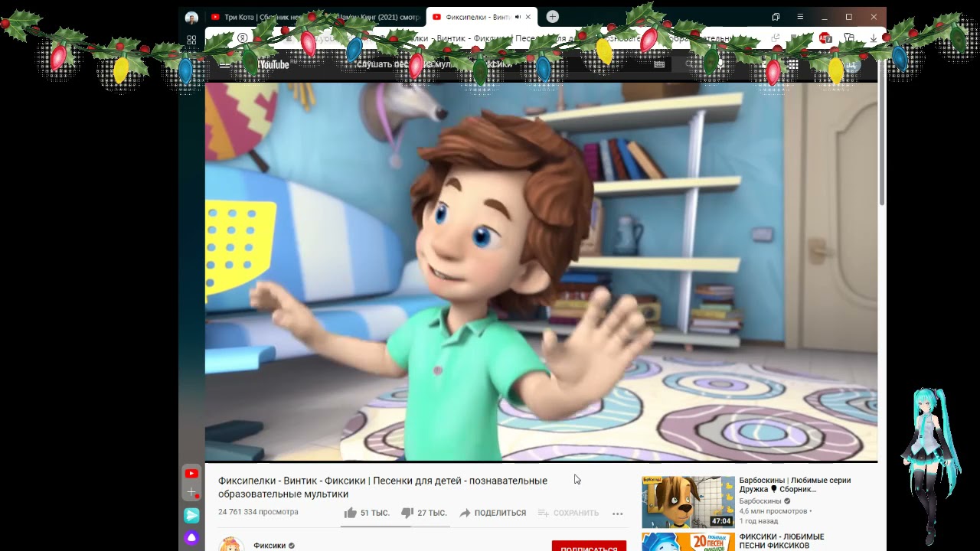
Task: Open Барбоскины | Любимые серии Дружка title
Action: click(795, 484)
